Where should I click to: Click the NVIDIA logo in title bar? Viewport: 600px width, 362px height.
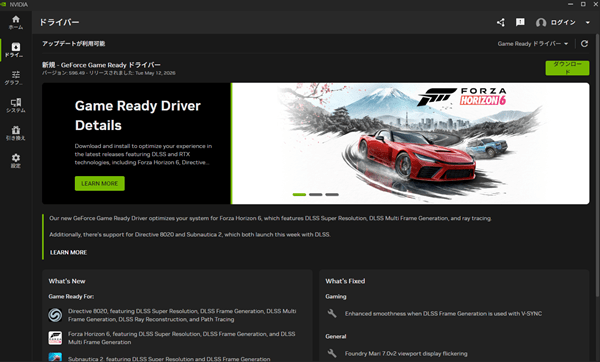coord(3,4)
